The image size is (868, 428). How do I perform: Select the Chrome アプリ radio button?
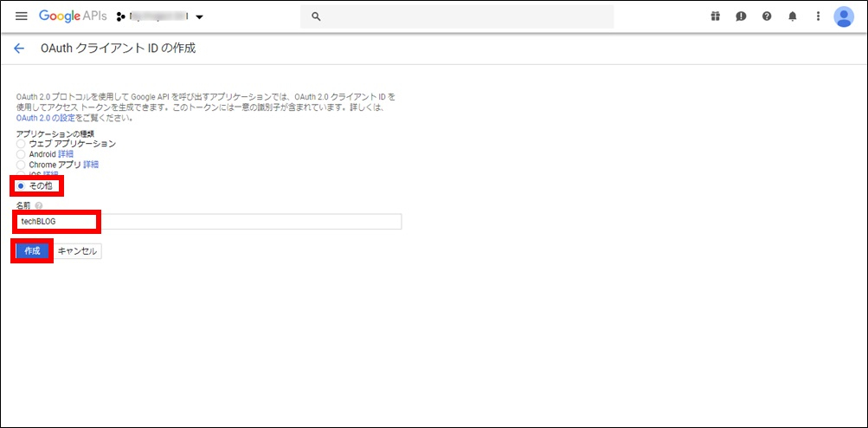point(21,165)
